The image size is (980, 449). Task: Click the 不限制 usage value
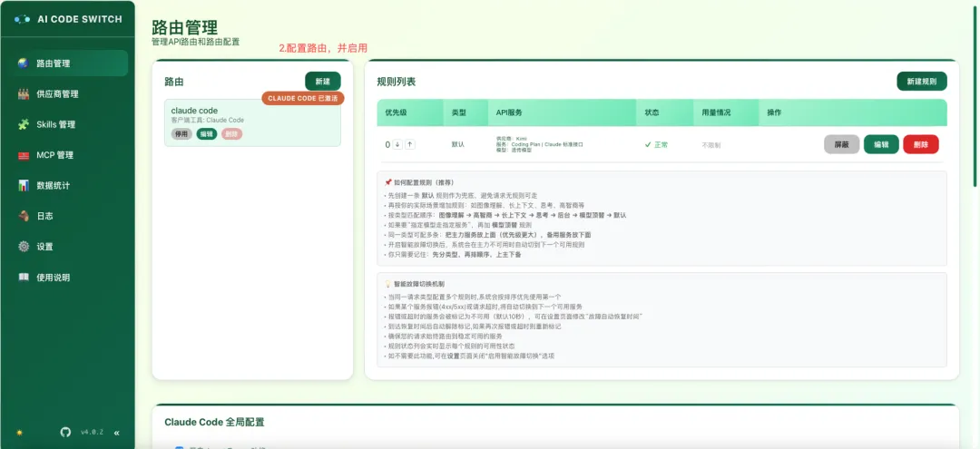pos(710,145)
